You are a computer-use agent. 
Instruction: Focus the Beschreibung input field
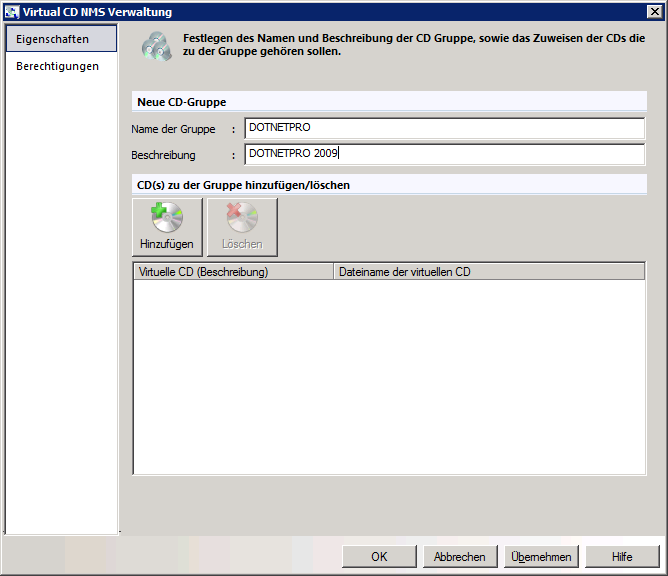445,154
